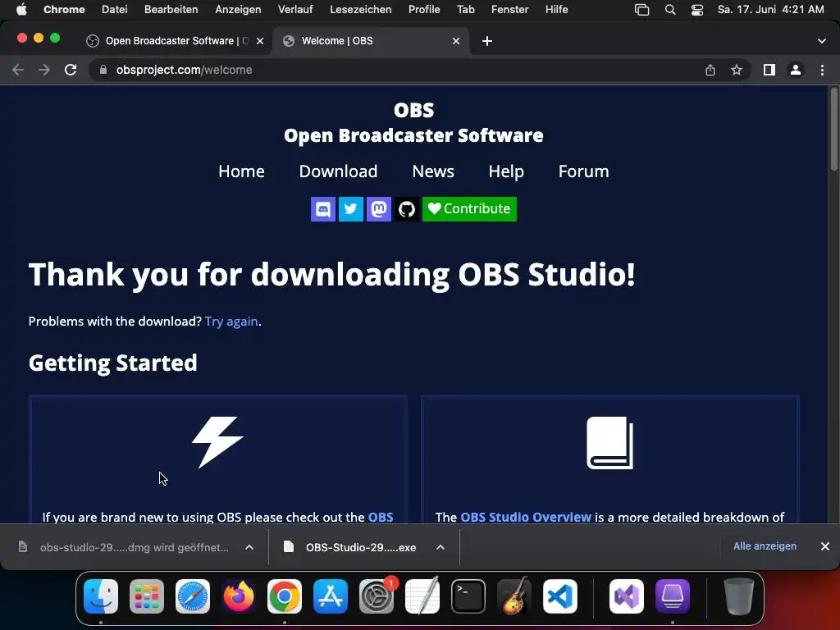This screenshot has width=840, height=630.
Task: Close the Open Broadcaster Software tab
Action: tap(260, 41)
